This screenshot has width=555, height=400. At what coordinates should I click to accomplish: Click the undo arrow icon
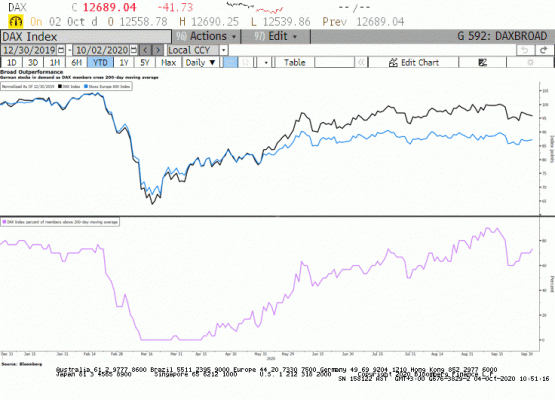point(525,50)
